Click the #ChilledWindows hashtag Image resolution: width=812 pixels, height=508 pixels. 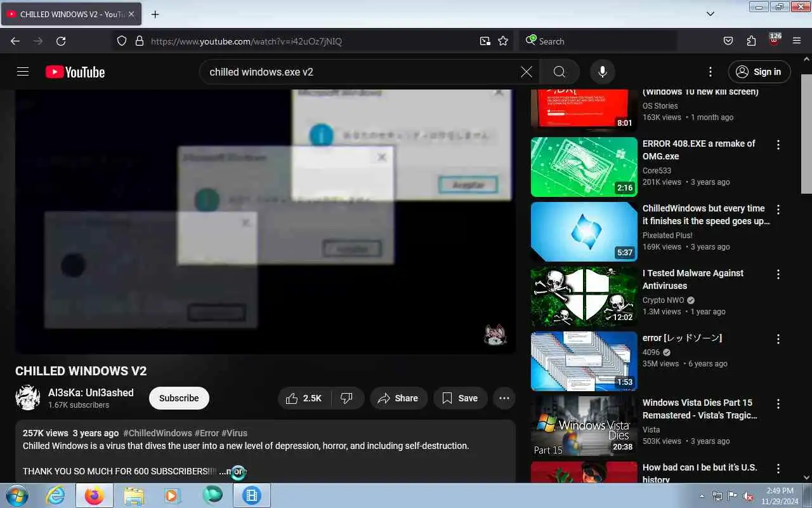(x=157, y=433)
